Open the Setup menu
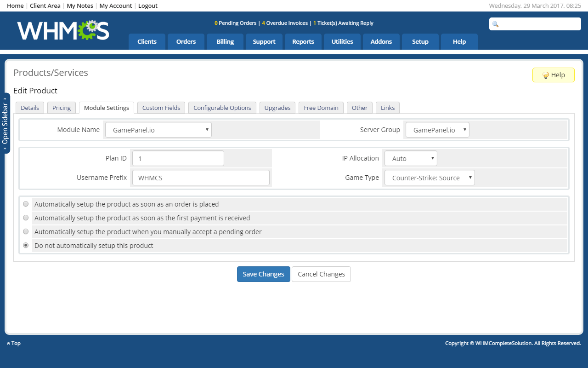The height and width of the screenshot is (368, 588). coord(420,41)
